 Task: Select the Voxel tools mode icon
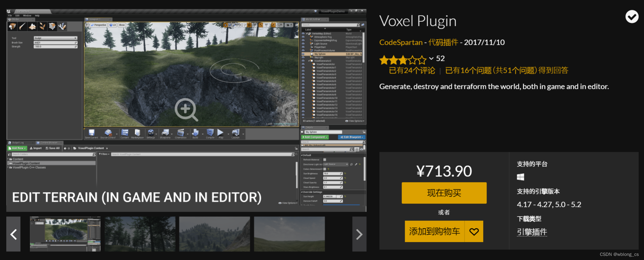62,26
